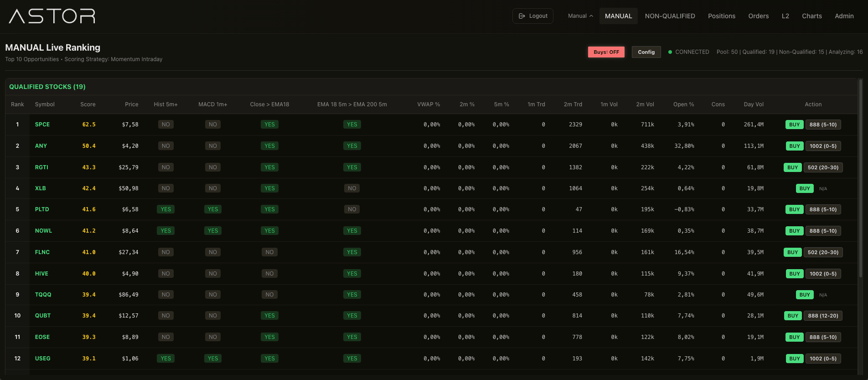
Task: Click the Symbol column header
Action: pos(45,104)
